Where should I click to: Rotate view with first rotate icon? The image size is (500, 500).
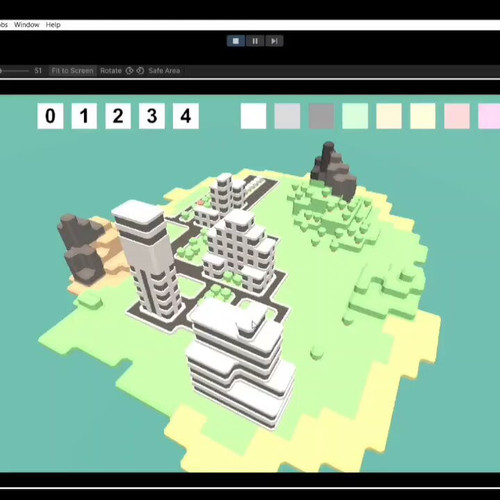point(130,71)
